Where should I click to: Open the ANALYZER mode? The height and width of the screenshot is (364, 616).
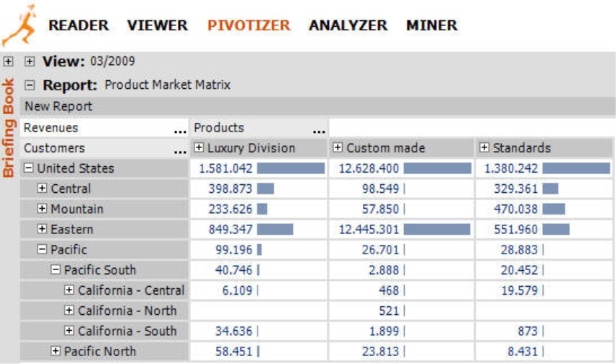348,25
